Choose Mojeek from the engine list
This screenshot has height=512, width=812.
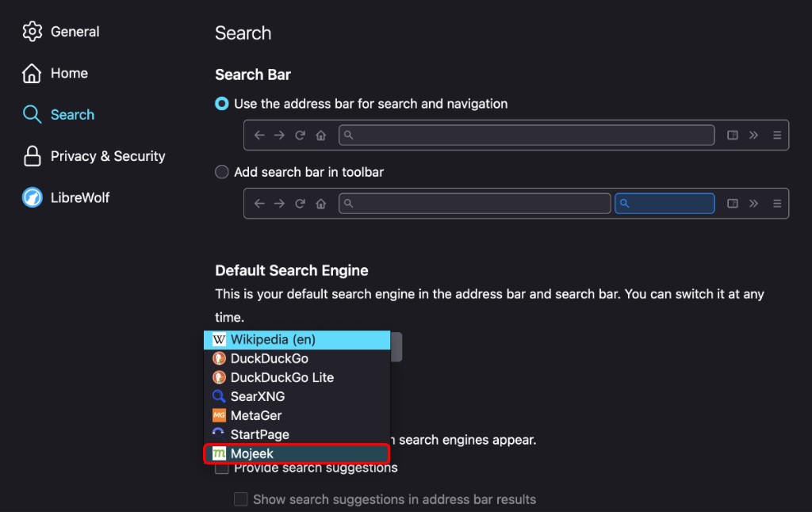pyautogui.click(x=297, y=453)
